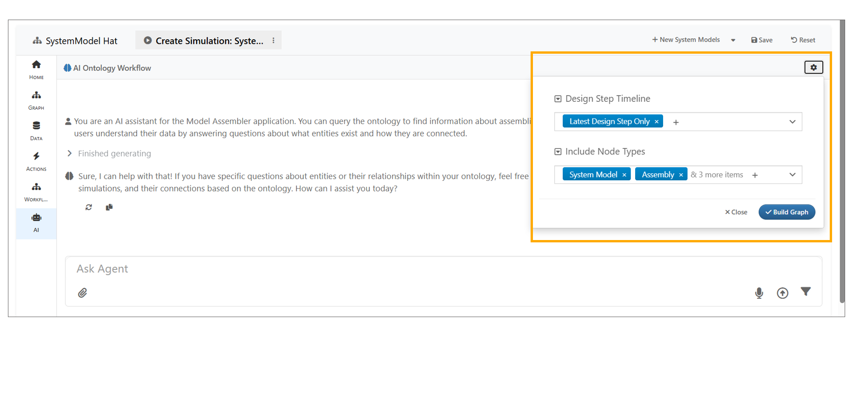Screen dimensions: 868x403
Task: Copy the AI response
Action: [x=109, y=207]
